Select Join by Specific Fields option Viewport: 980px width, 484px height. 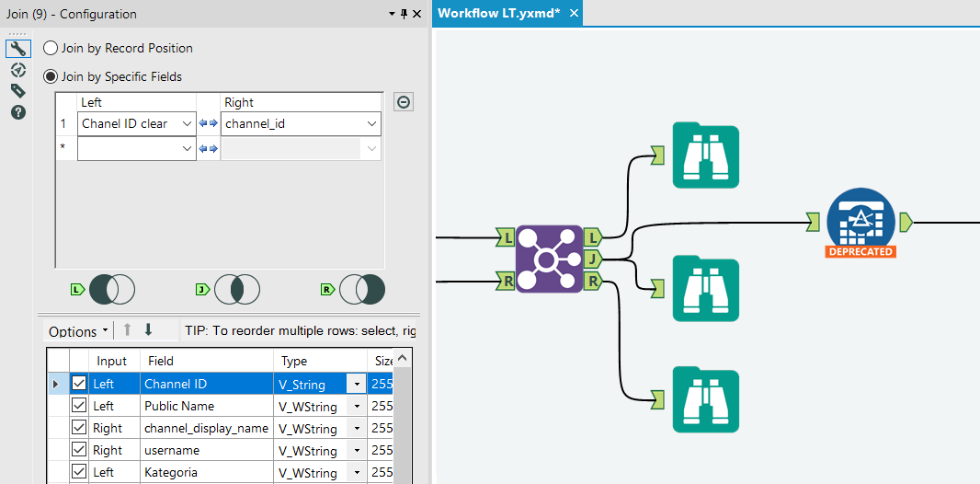(x=51, y=76)
